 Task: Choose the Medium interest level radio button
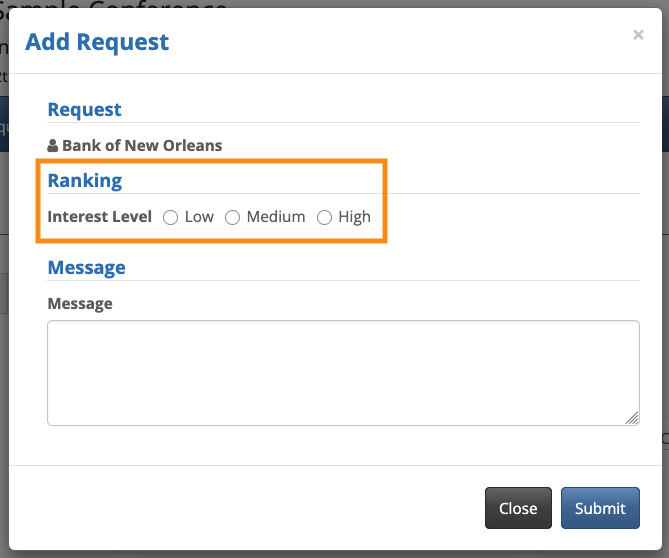click(x=232, y=217)
